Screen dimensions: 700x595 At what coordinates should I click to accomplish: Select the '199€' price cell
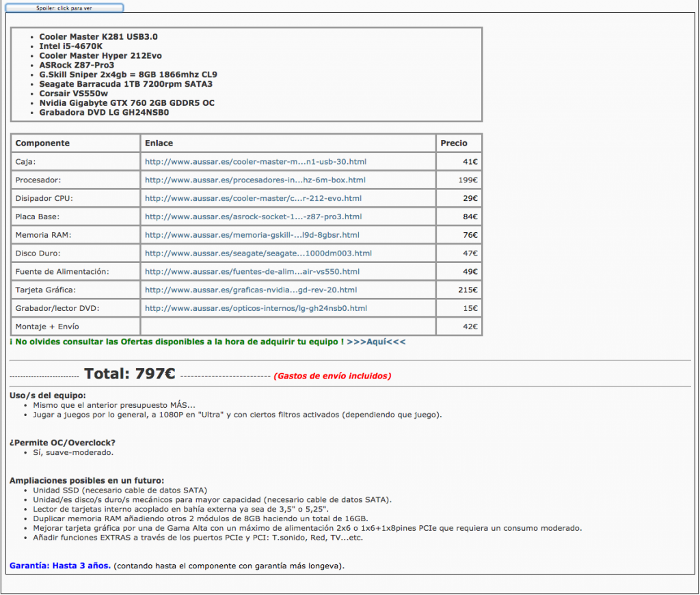[459, 180]
